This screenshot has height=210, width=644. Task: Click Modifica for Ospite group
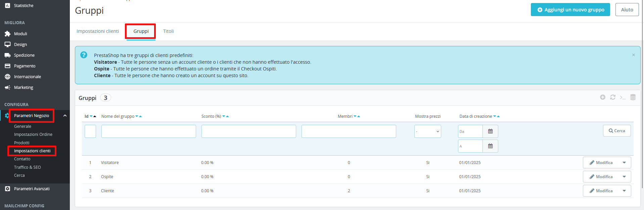tap(601, 177)
